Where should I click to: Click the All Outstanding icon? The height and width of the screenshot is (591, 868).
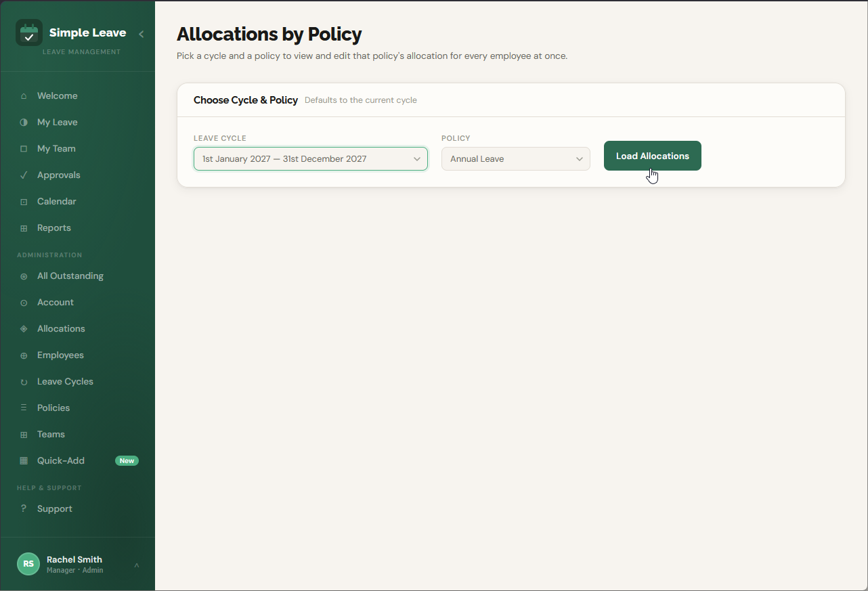(24, 276)
